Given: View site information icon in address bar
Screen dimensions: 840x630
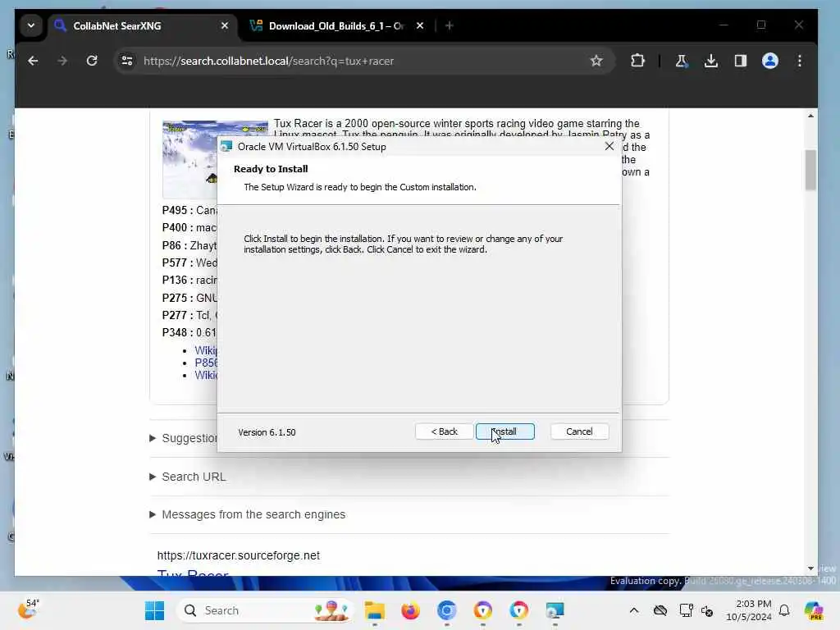Looking at the screenshot, I should [127, 61].
